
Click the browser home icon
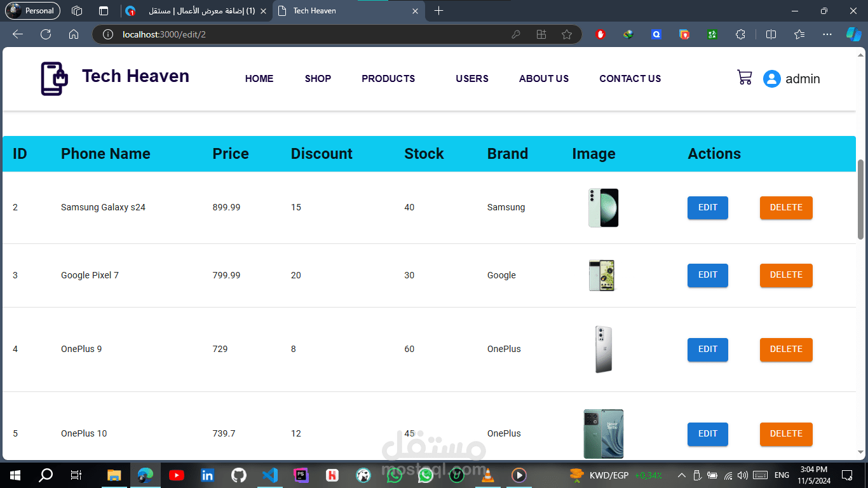coord(74,34)
